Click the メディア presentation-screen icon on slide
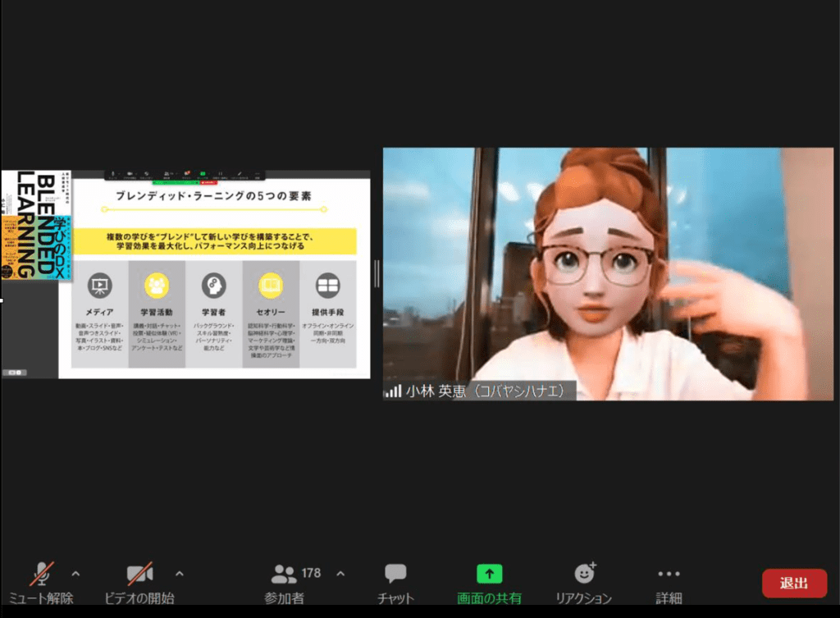840x618 pixels. [x=99, y=285]
